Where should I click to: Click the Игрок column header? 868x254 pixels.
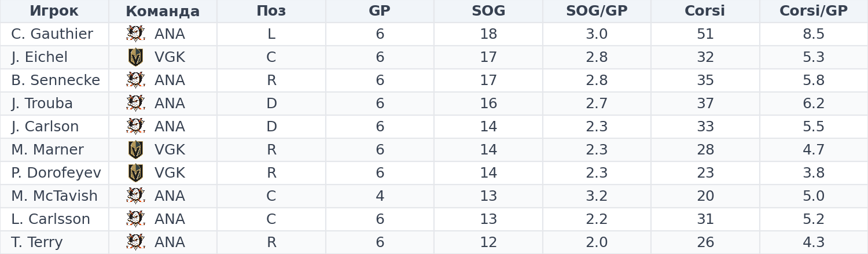pyautogui.click(x=54, y=11)
